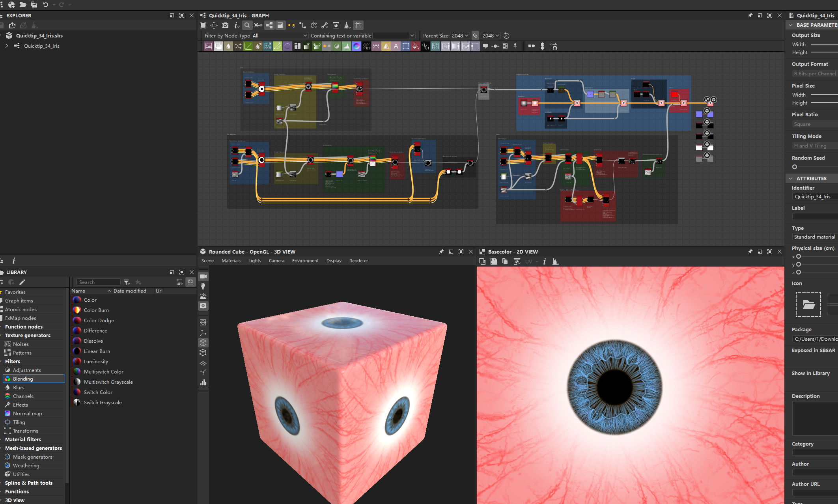This screenshot has width=838, height=504.
Task: Click the save icon in 2D view toolbar
Action: [x=493, y=261]
